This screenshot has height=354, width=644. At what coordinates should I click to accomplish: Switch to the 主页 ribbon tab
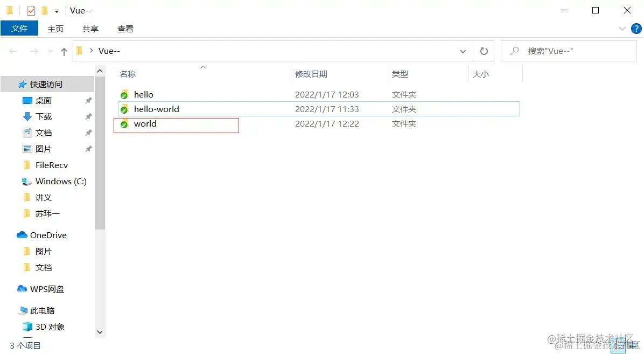tap(55, 29)
